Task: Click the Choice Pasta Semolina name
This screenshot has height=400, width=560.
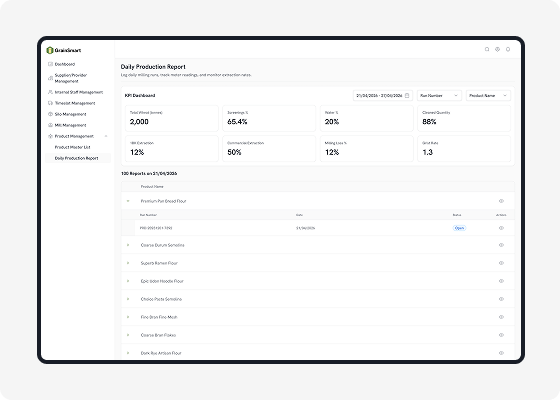Action: tap(161, 299)
